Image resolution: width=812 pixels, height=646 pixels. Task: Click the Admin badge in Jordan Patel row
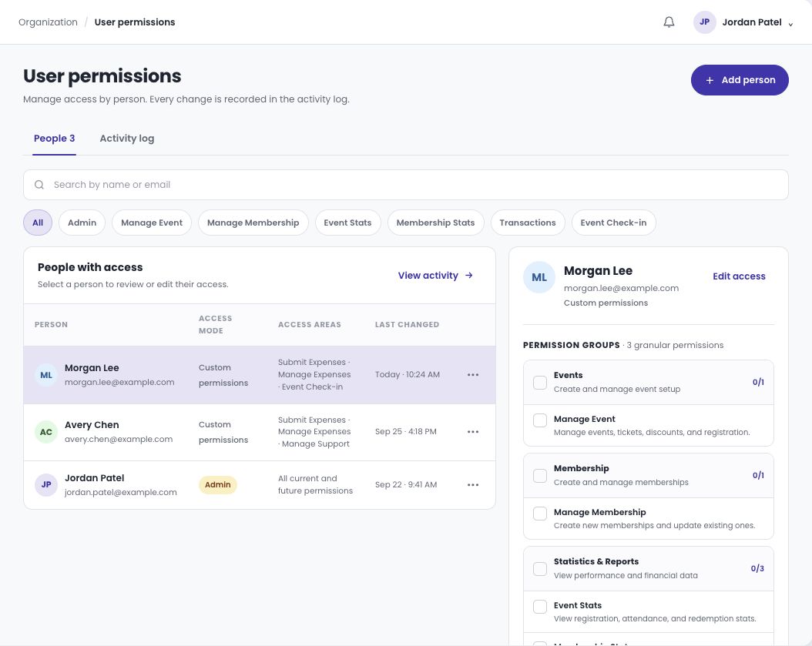click(217, 485)
